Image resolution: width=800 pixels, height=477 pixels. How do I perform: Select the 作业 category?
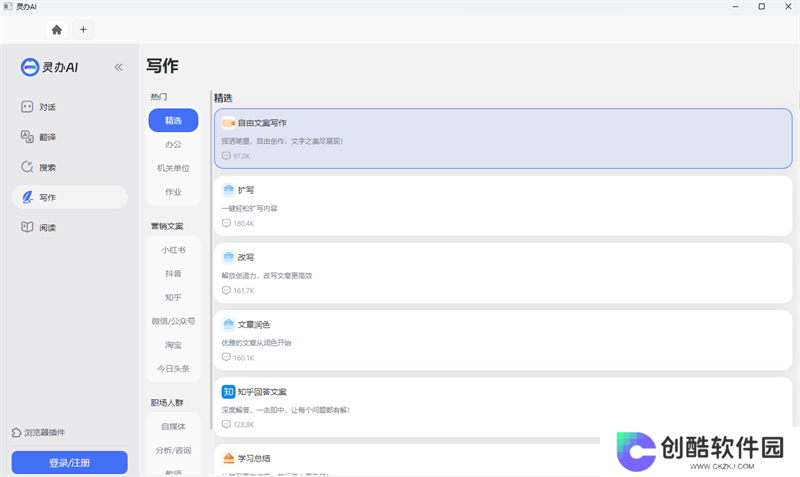[173, 192]
